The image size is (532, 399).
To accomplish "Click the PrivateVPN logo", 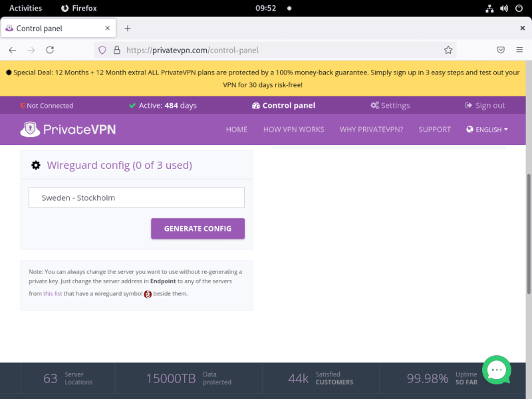I will point(68,129).
